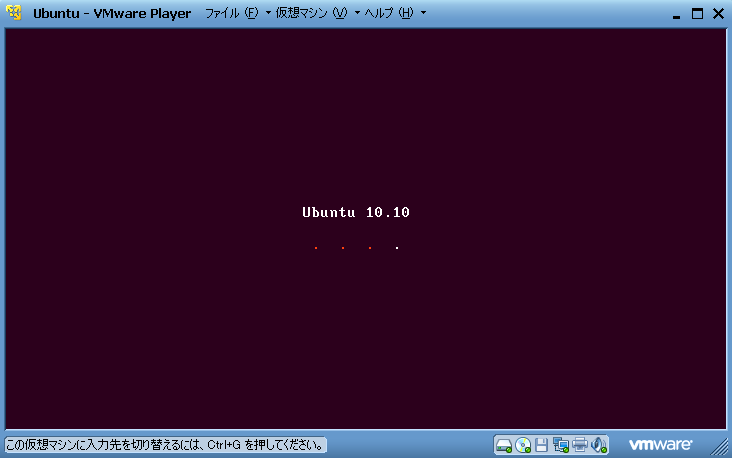
Task: Click the VMware Player title bar icon
Action: pos(14,13)
